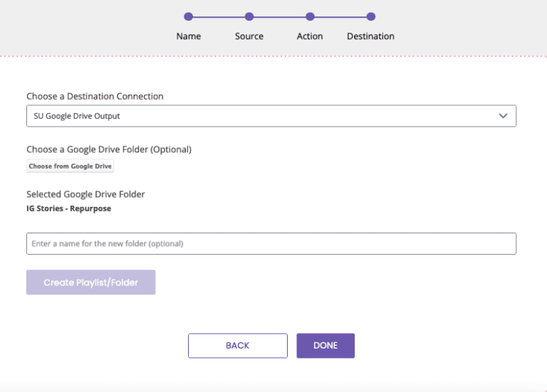Screen dimensions: 547x392
Task: Click the DONE button
Action: point(325,346)
